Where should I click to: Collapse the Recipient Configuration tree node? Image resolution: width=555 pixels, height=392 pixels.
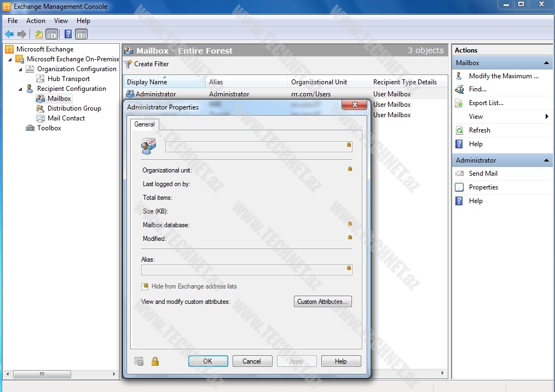(x=21, y=89)
